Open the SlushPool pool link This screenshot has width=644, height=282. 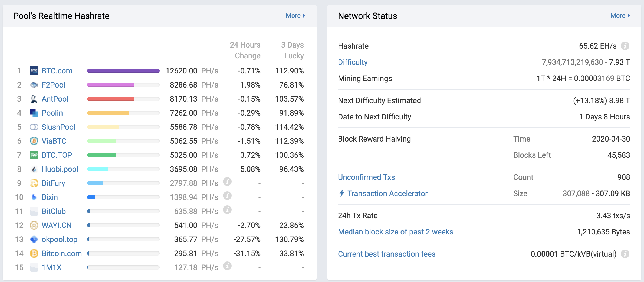[58, 127]
